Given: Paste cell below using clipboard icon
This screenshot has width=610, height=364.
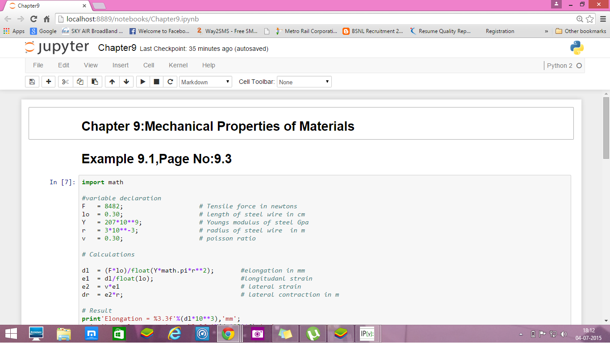Looking at the screenshot, I should pyautogui.click(x=94, y=82).
